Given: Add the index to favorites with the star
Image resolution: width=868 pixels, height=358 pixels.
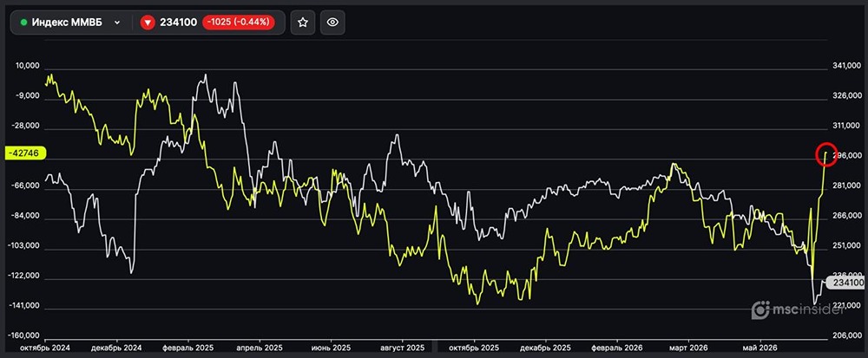Looking at the screenshot, I should (303, 22).
